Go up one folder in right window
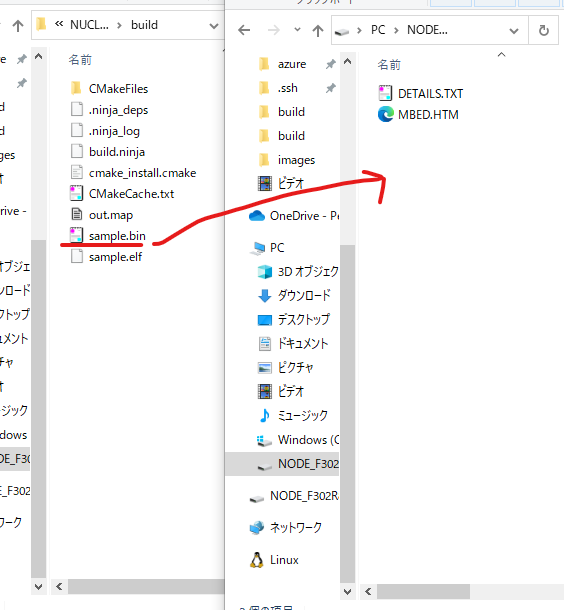 (318, 30)
